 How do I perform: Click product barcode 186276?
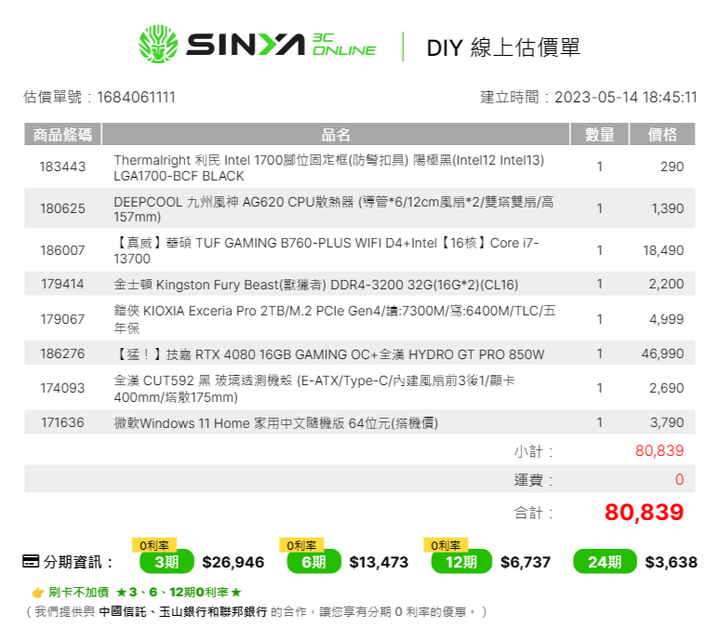pos(62,354)
